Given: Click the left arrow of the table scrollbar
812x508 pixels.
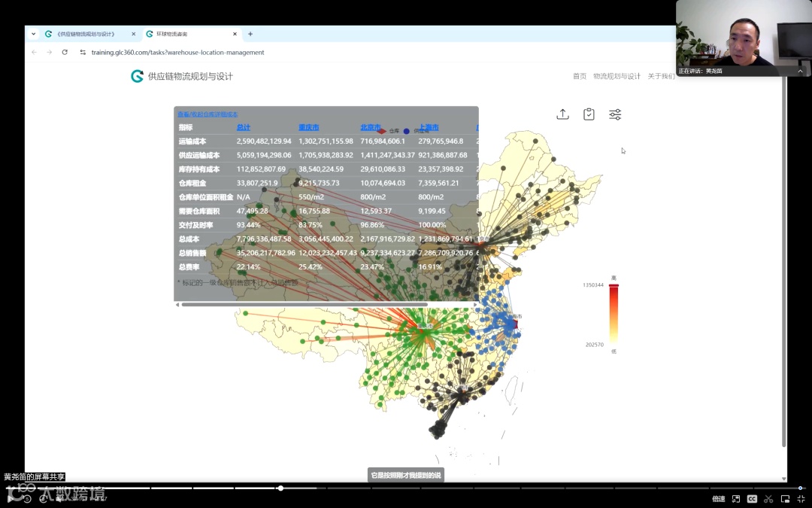Looking at the screenshot, I should (177, 305).
